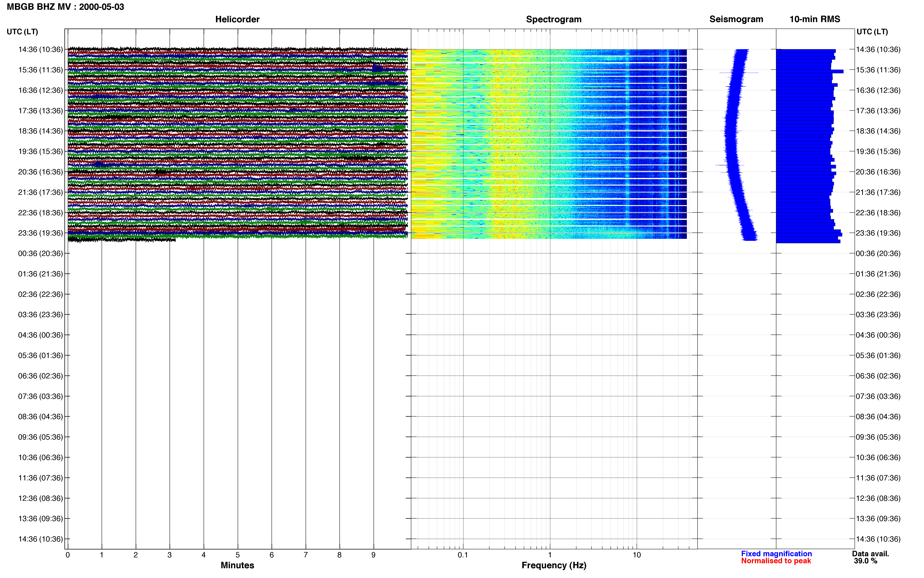Screen dimensions: 924x578
Task: Click the '0' minutes axis tick label
Action: coord(68,555)
